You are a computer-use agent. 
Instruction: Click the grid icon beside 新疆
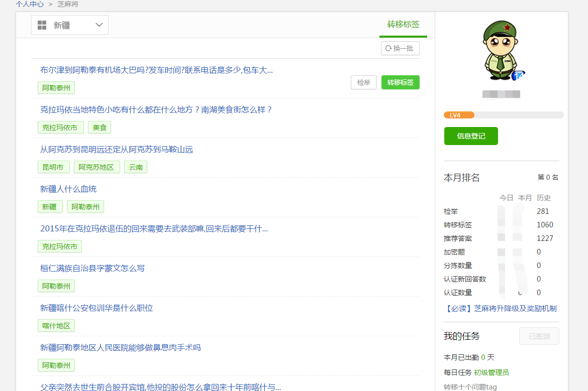pos(42,25)
